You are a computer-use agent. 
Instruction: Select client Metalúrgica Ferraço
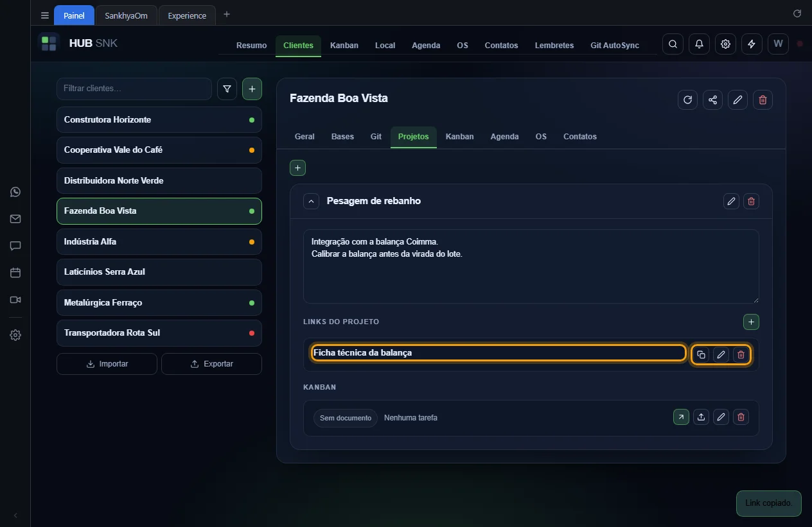(x=159, y=303)
